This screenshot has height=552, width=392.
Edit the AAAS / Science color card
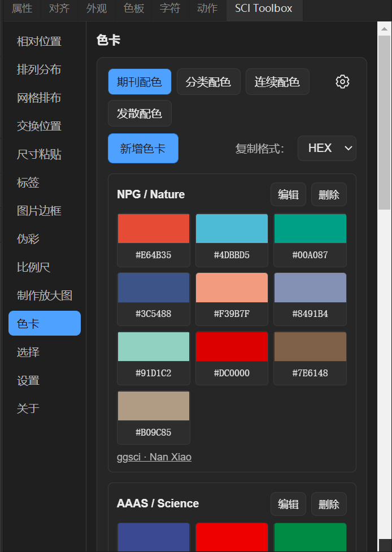pyautogui.click(x=288, y=504)
